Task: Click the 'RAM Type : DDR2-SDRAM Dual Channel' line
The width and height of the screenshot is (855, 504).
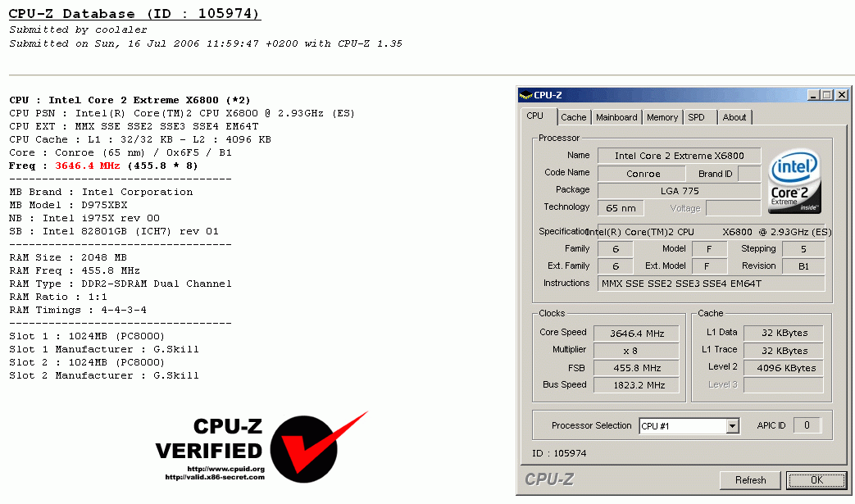Action: 120,284
